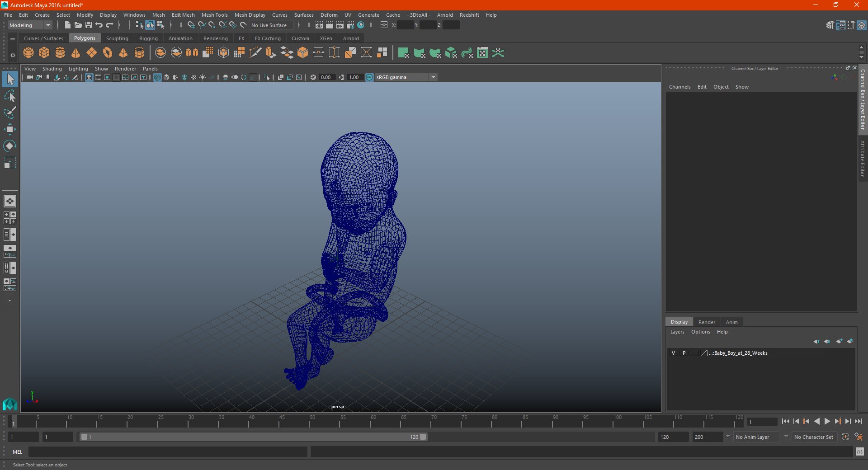
Task: Open the Mesh Tools menu
Action: coord(215,15)
